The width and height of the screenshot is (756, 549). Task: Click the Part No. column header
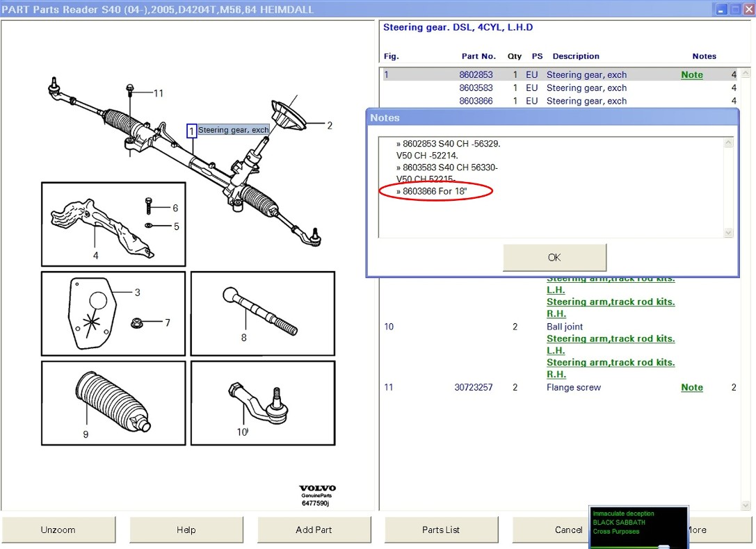(x=478, y=56)
